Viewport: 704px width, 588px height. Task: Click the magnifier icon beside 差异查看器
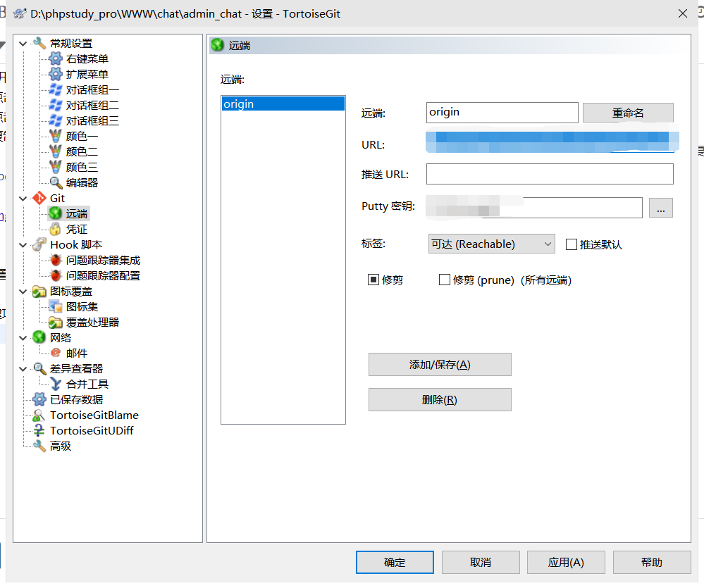(39, 369)
